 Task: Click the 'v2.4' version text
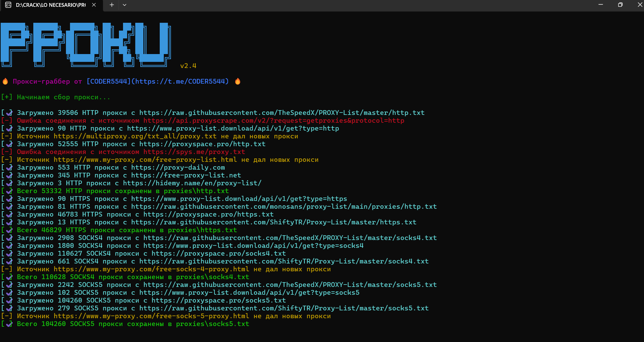(188, 66)
